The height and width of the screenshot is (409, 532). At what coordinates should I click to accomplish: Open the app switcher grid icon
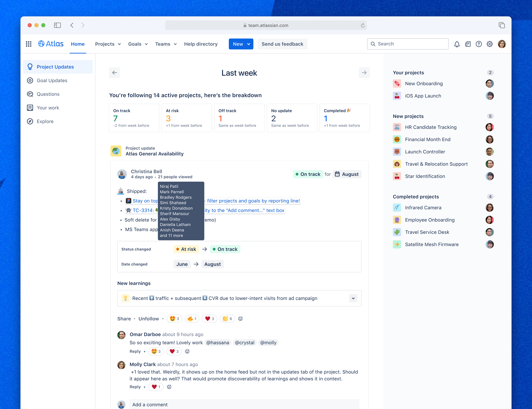click(x=28, y=44)
